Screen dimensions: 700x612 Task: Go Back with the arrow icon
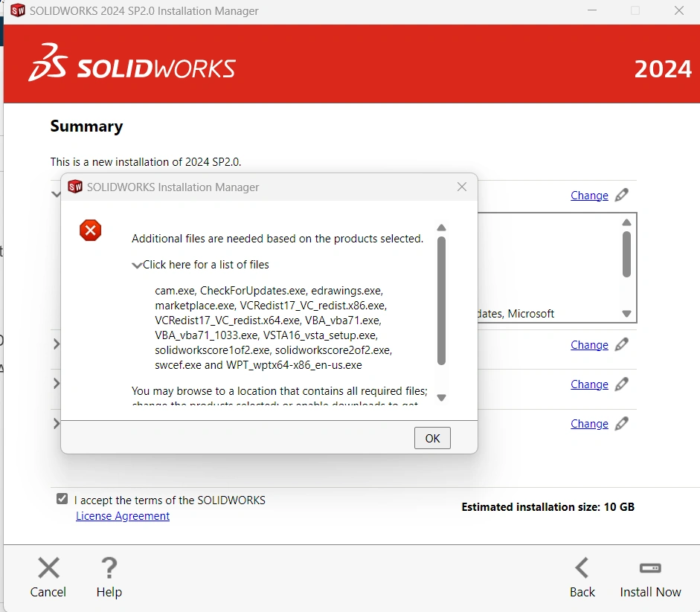coord(582,568)
